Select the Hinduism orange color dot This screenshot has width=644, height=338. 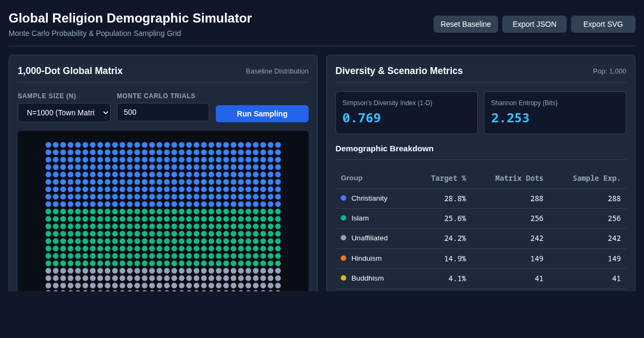click(343, 258)
